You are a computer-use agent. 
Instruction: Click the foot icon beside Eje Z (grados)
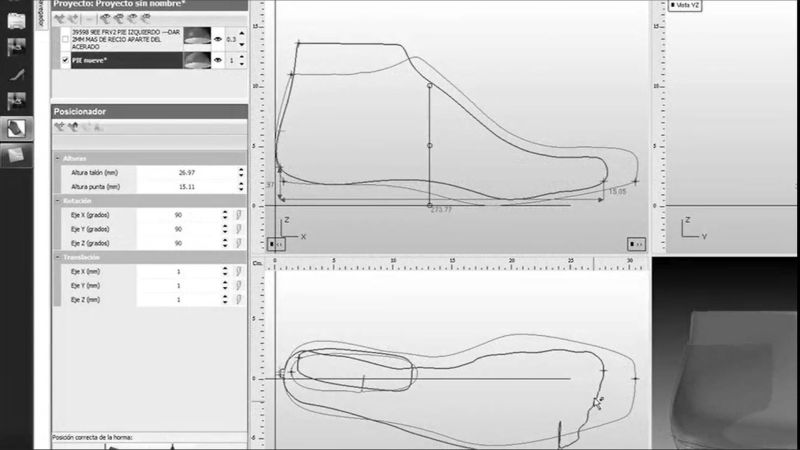[238, 243]
